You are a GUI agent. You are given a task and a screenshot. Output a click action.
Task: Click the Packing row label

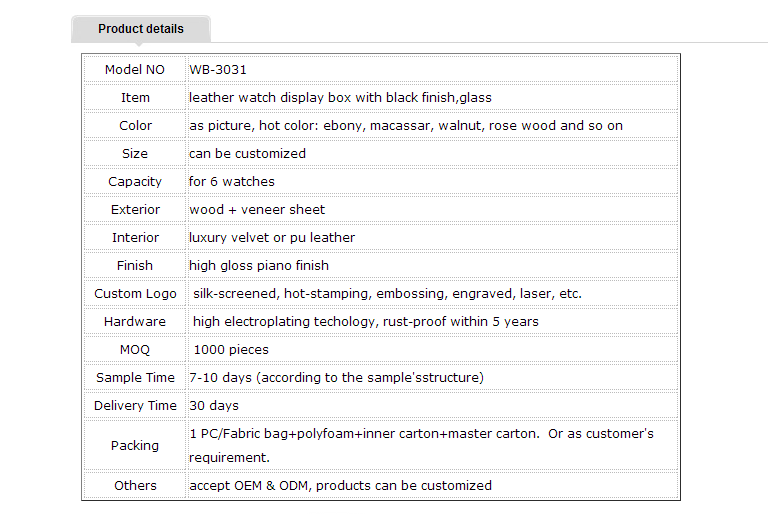pos(135,445)
